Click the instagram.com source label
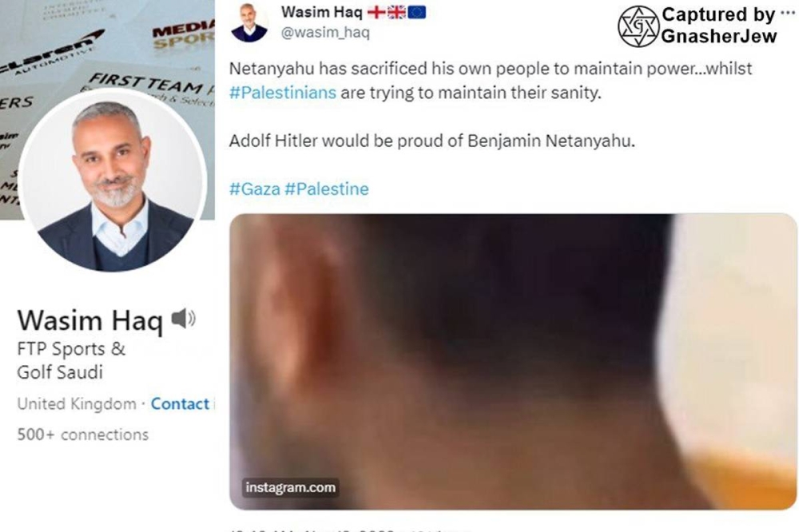799x532 pixels. click(x=291, y=487)
